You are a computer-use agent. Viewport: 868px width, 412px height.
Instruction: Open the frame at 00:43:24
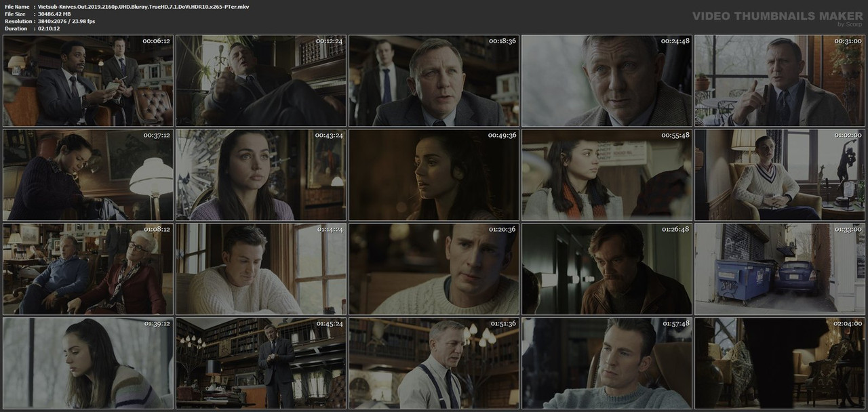tap(261, 175)
